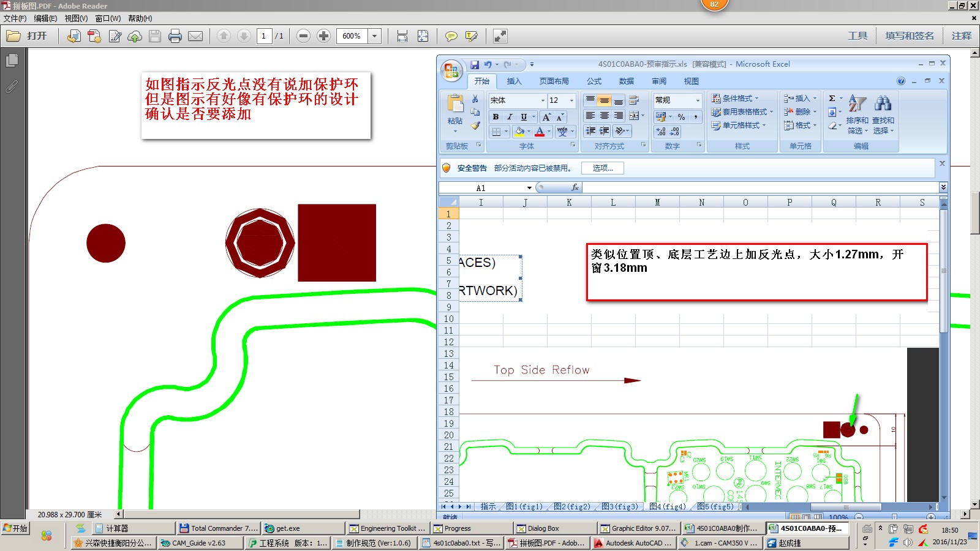Screen dimensions: 980x551
Task: Switch to the 页面布局 ribbon tab in Excel
Action: (x=554, y=81)
